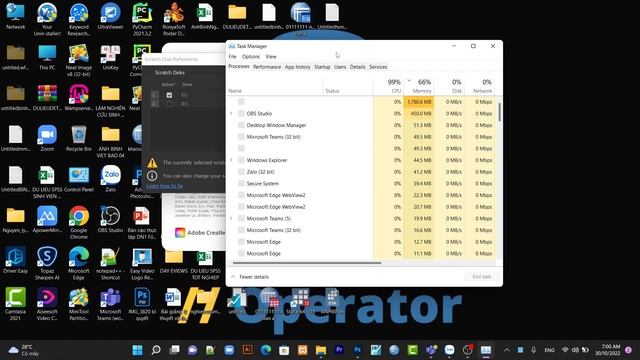Select the Driver Easy desktop shortcut
Image resolution: width=640 pixels, height=360 pixels.
(x=16, y=260)
